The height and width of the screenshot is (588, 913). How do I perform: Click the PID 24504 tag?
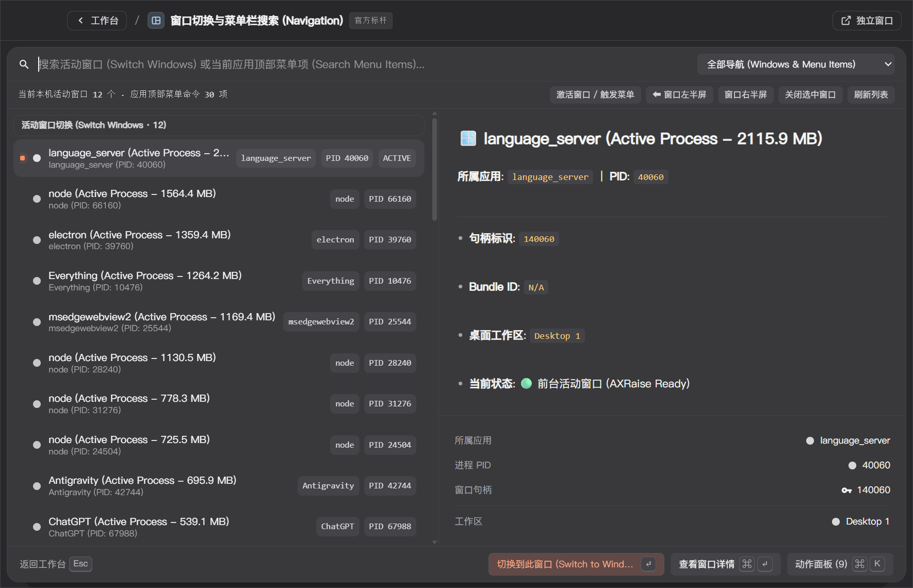point(390,445)
